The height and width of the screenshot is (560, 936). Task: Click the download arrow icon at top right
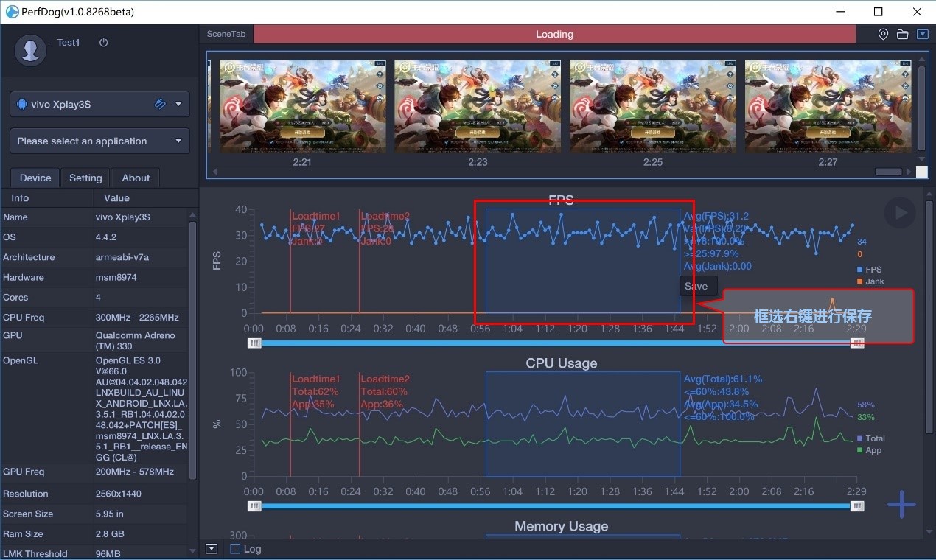tap(921, 34)
